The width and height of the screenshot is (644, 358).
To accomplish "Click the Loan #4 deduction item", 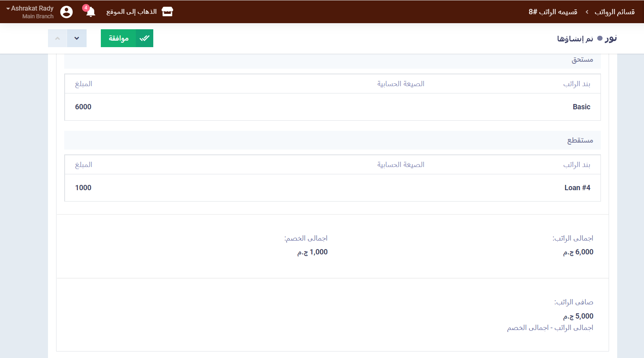I will pos(577,188).
